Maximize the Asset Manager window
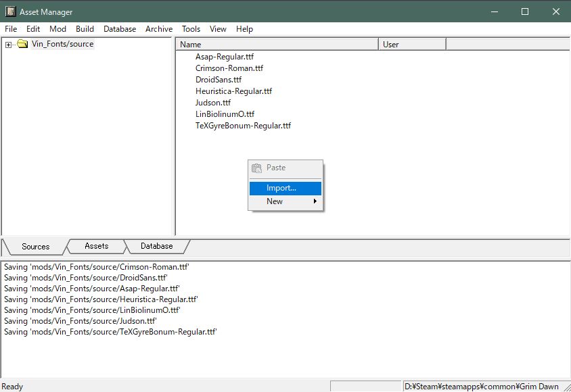This screenshot has height=392, width=571. (x=525, y=11)
